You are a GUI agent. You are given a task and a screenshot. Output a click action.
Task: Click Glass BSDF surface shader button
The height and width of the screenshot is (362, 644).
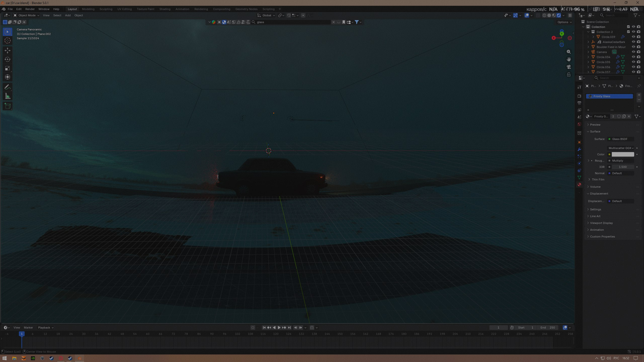point(621,139)
